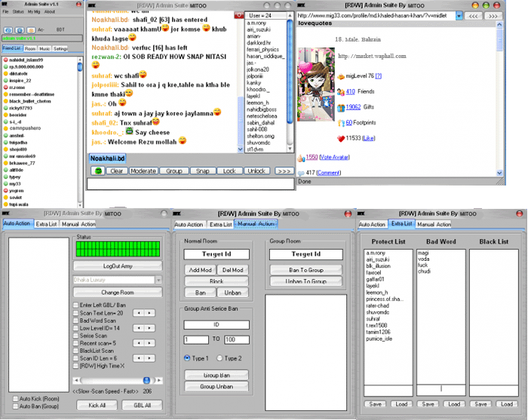Enable the Bad Word Scan checkbox

pos(76,320)
